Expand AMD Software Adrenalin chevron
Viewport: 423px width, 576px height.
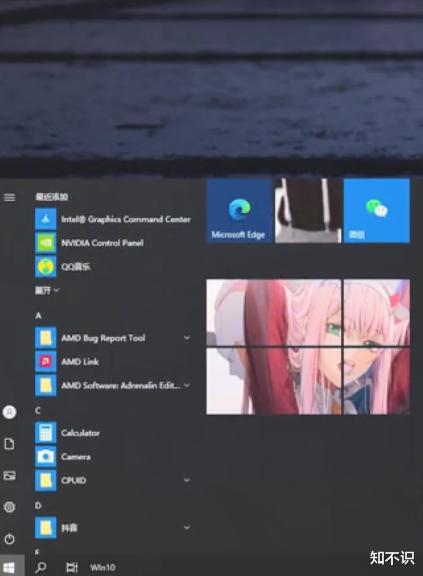click(187, 385)
